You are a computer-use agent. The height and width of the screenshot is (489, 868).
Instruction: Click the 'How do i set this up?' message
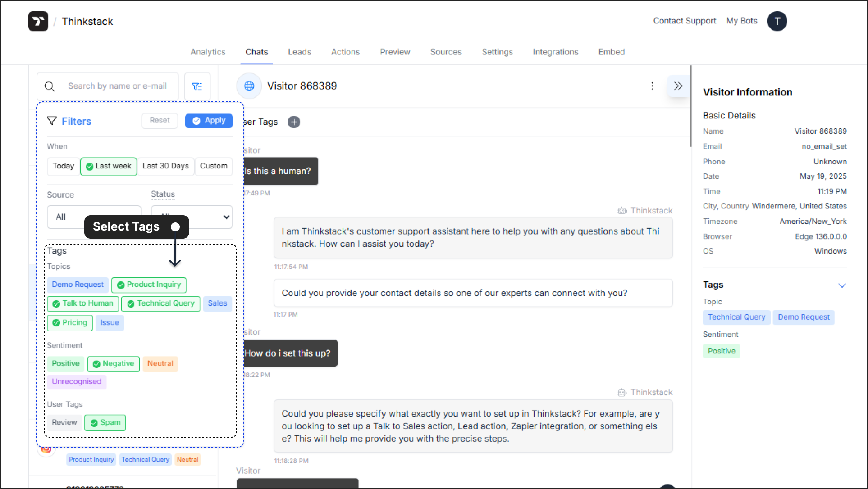click(x=290, y=353)
